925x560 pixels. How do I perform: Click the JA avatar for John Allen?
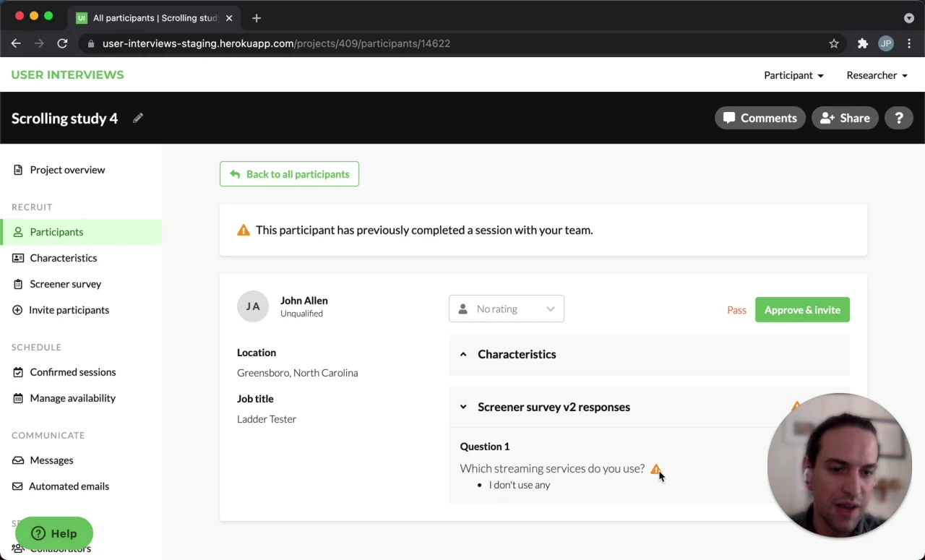coord(253,306)
